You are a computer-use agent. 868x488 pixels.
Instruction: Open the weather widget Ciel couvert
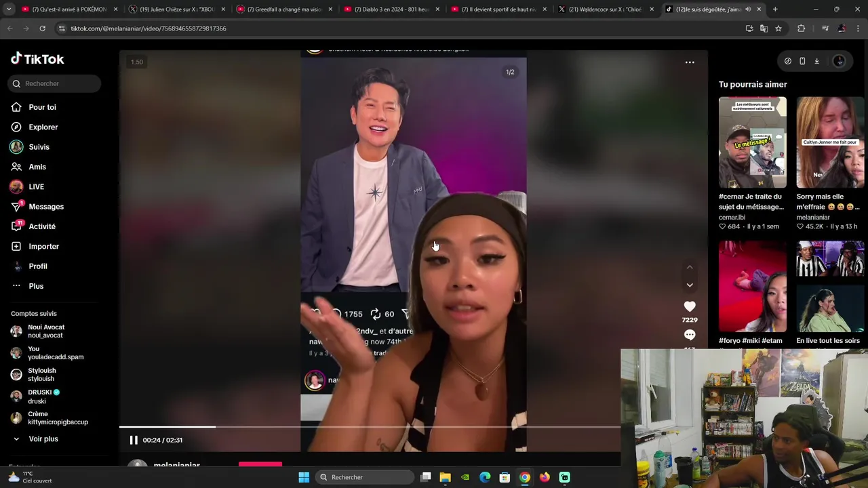[30, 477]
